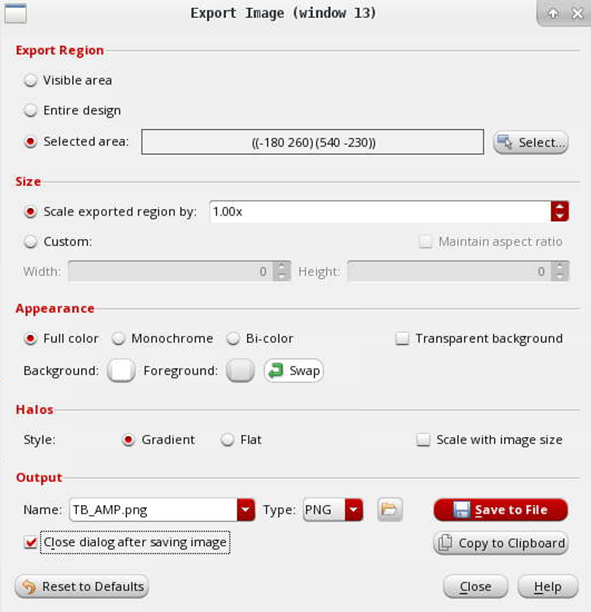Click the TB_AMP.png name field

point(153,509)
